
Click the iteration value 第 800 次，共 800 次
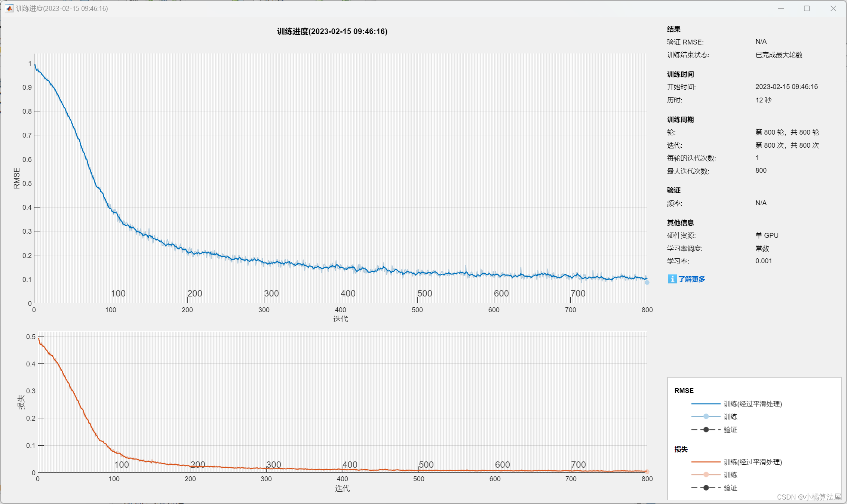pyautogui.click(x=787, y=145)
